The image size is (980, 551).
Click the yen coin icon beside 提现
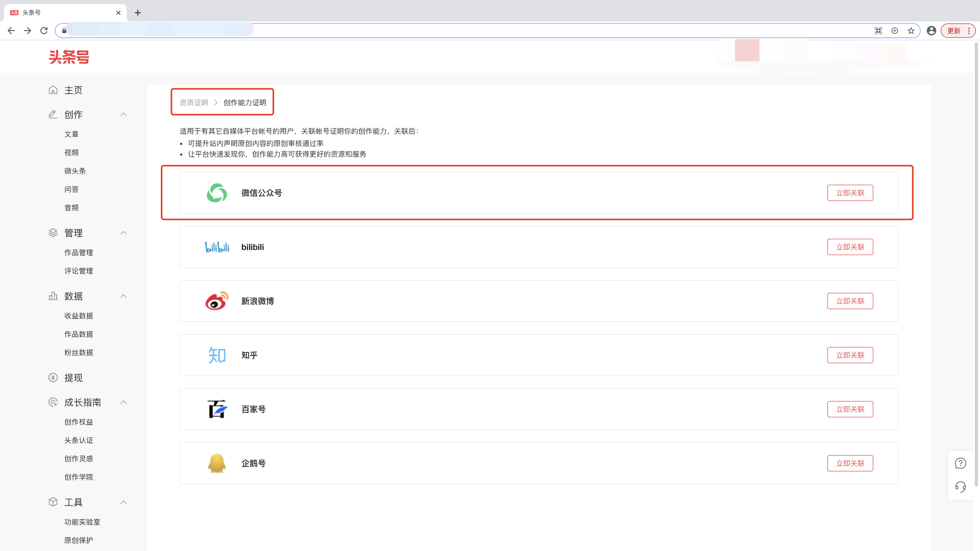[53, 378]
